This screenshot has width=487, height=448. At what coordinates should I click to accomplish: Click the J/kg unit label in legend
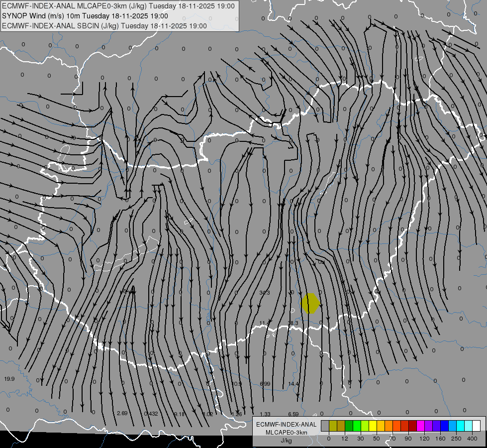coord(286,441)
